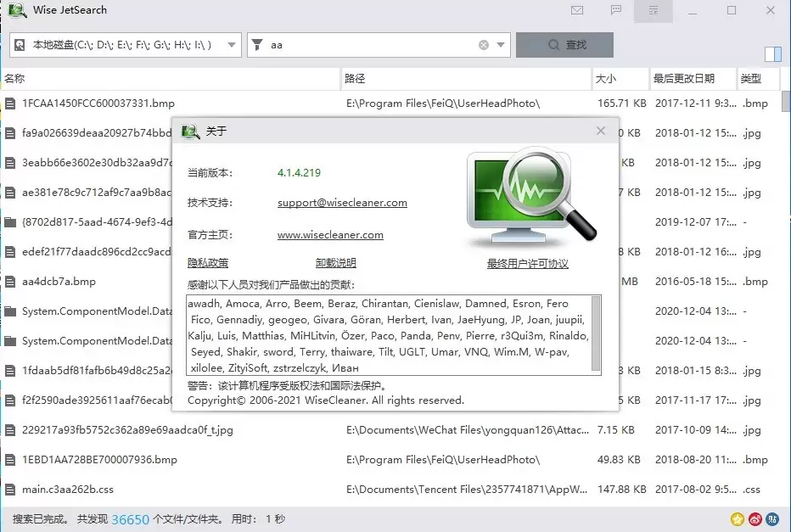
Task: Click file icon beside 1EBD1AA728BE700007936.bmp
Action: (x=10, y=460)
